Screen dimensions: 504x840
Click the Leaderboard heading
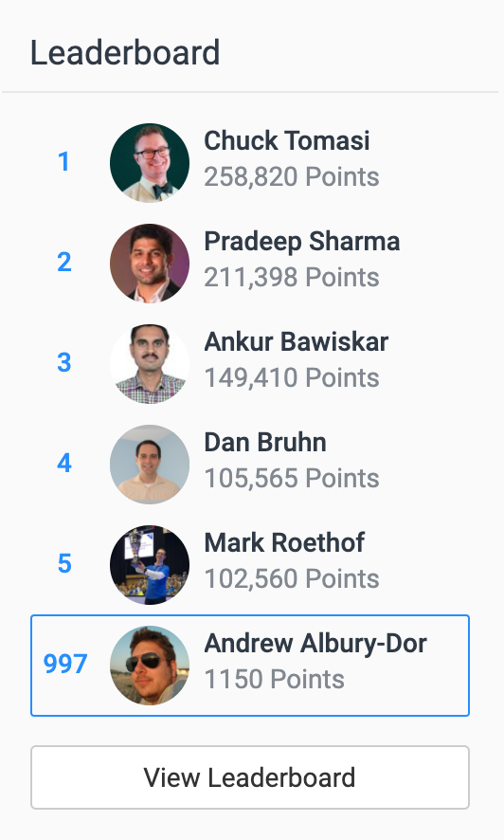125,52
